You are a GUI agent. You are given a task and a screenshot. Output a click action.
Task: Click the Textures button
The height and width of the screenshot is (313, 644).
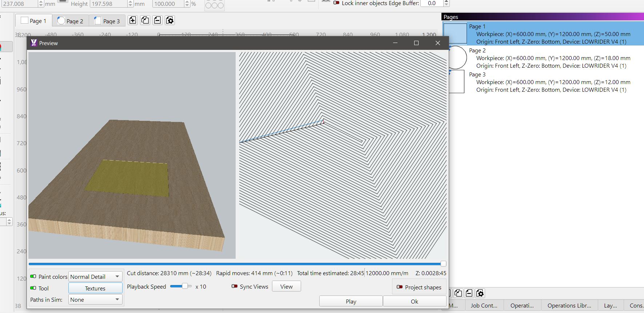pyautogui.click(x=95, y=288)
